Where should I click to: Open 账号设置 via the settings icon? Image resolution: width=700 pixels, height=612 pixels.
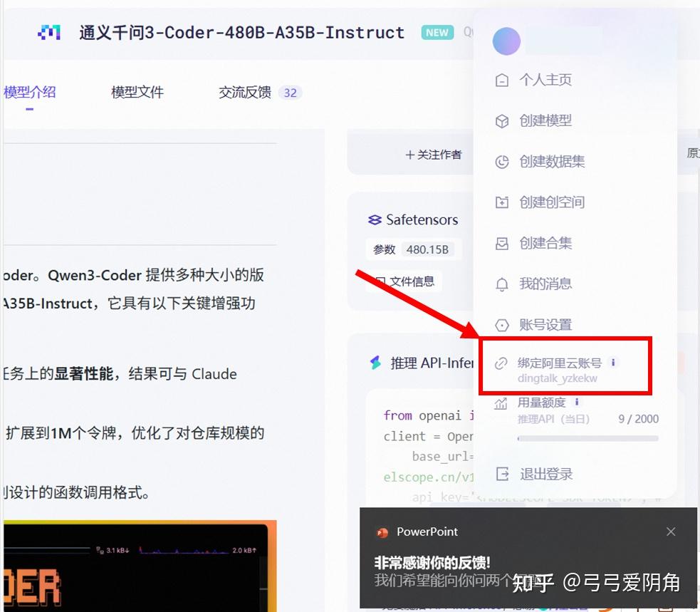pos(503,324)
